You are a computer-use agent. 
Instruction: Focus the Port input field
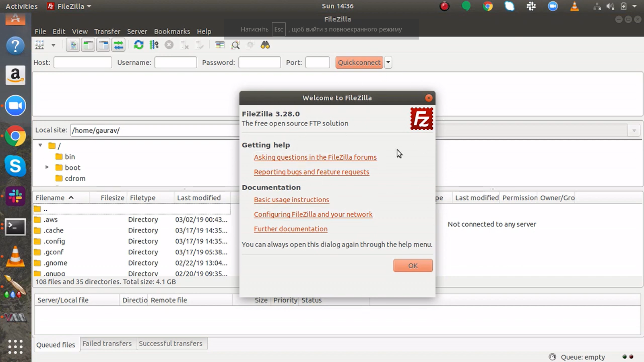point(318,62)
